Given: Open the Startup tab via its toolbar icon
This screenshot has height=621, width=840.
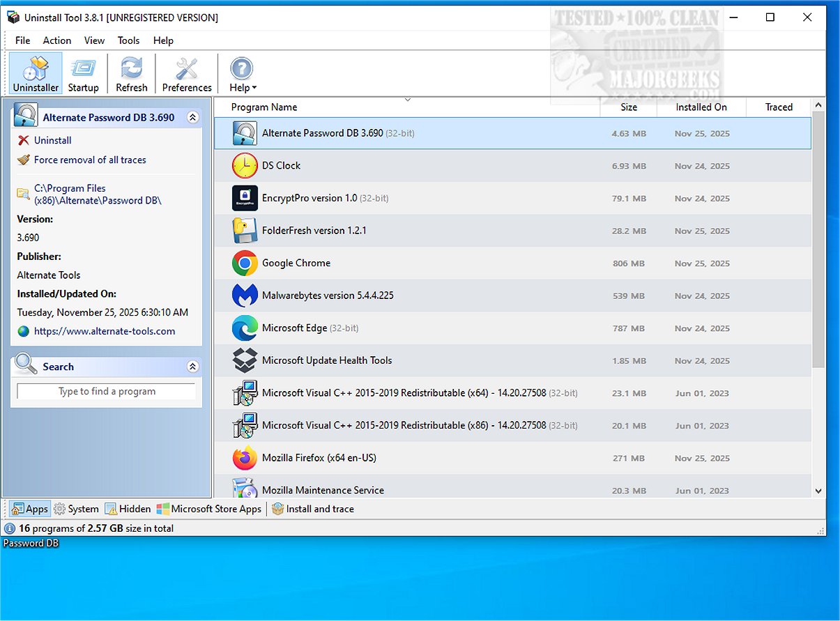Looking at the screenshot, I should (x=84, y=72).
